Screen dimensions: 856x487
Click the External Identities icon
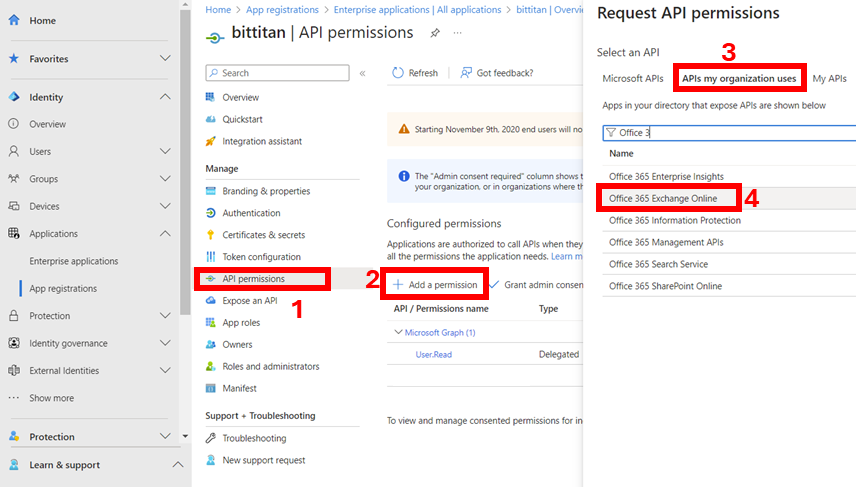[14, 370]
